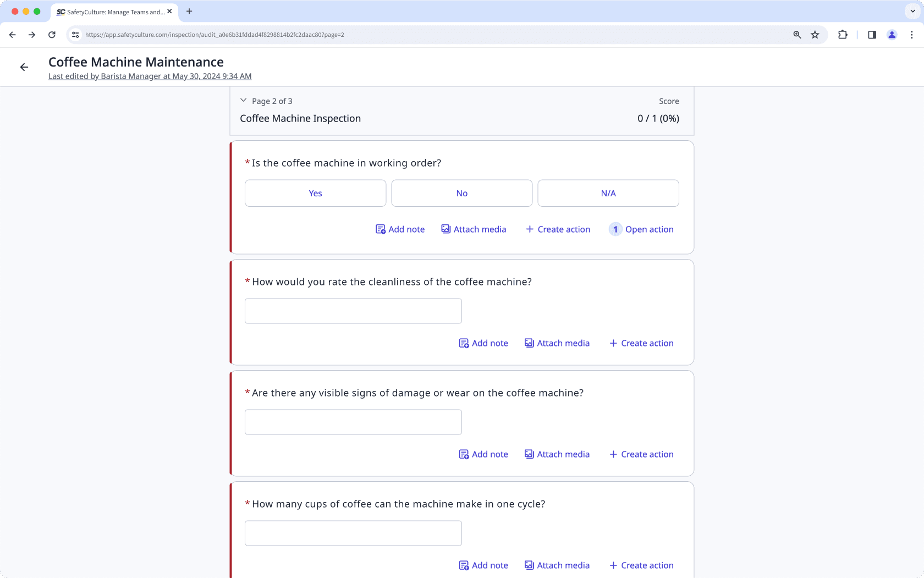Click Create action under the working order question
The height and width of the screenshot is (578, 924).
558,229
